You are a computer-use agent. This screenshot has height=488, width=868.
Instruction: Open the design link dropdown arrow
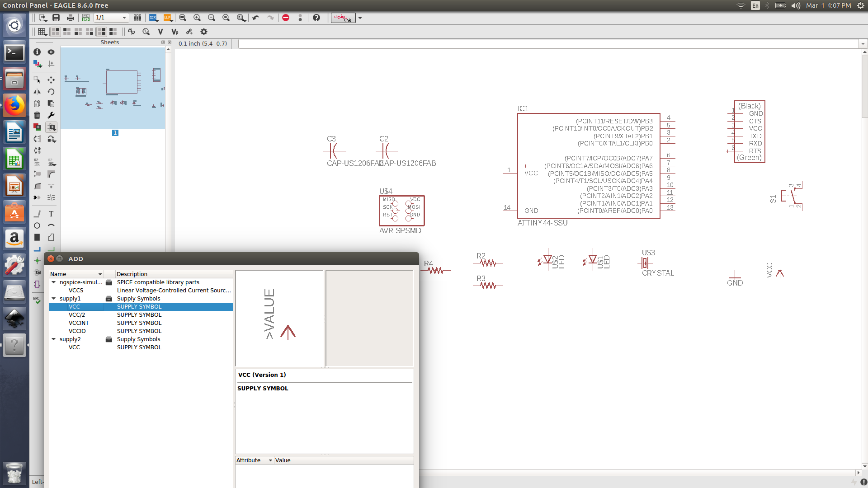360,18
